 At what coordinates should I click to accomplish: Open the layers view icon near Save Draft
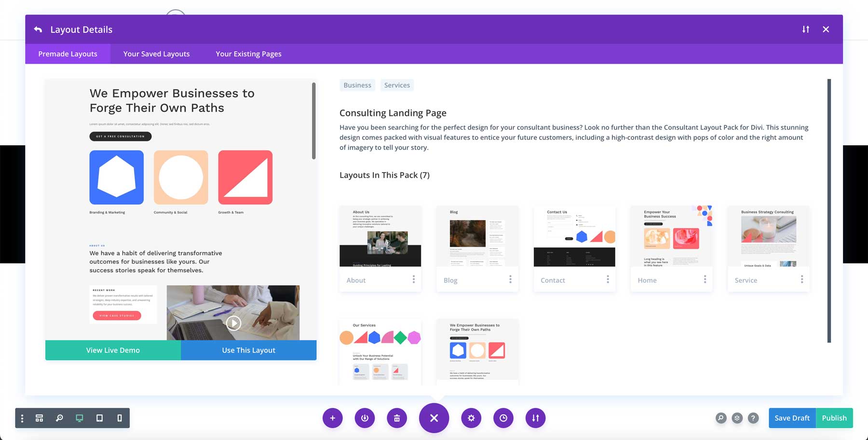(736, 418)
